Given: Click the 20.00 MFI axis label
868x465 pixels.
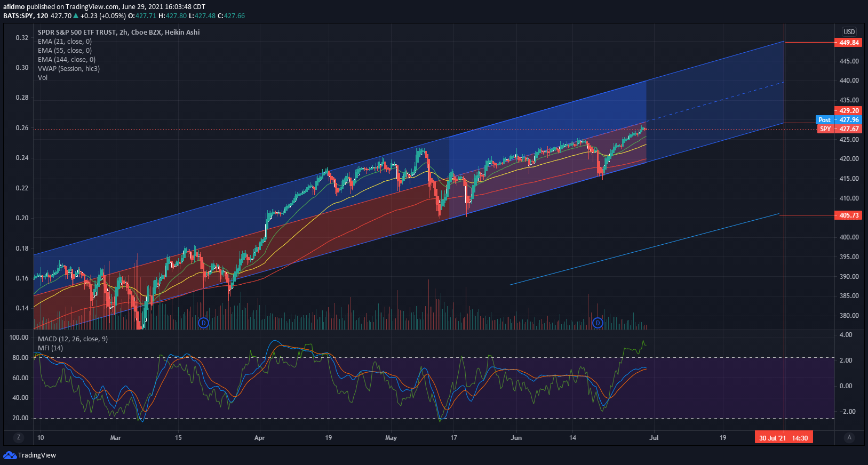Looking at the screenshot, I should [x=21, y=418].
